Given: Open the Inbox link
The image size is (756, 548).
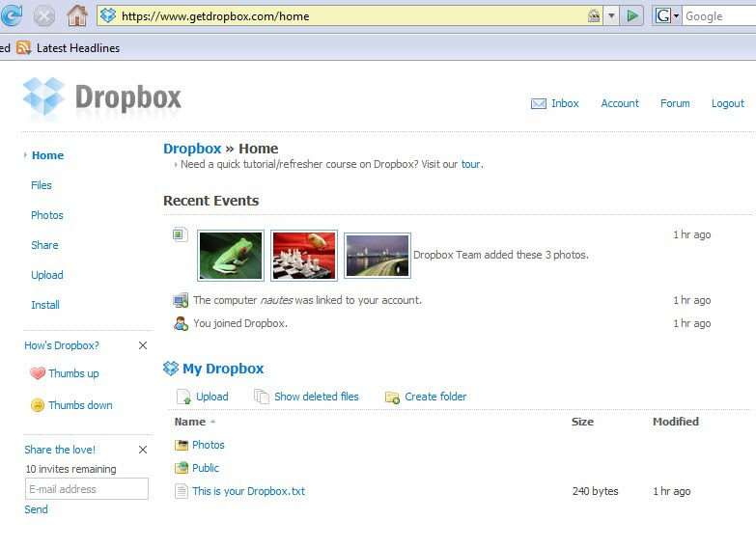Looking at the screenshot, I should coord(565,103).
